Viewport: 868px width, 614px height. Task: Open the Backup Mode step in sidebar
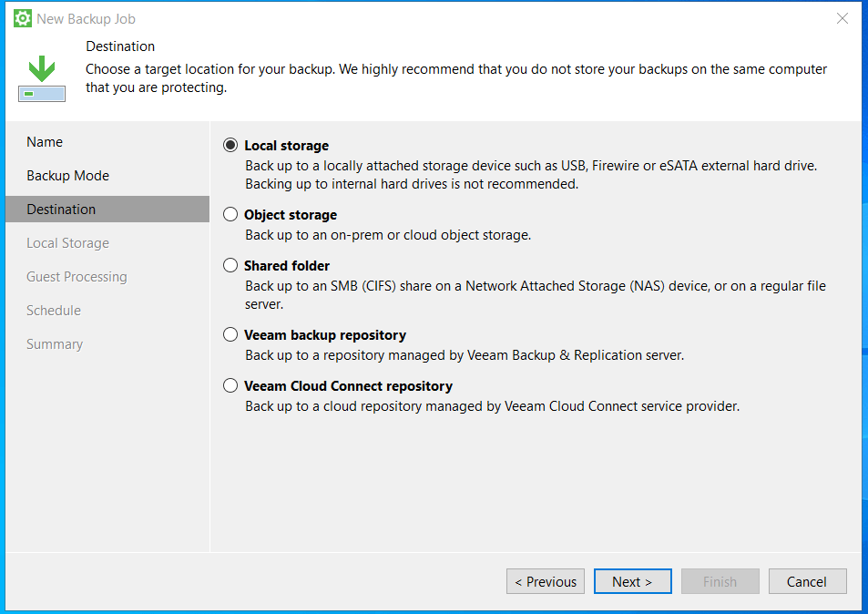tap(67, 176)
